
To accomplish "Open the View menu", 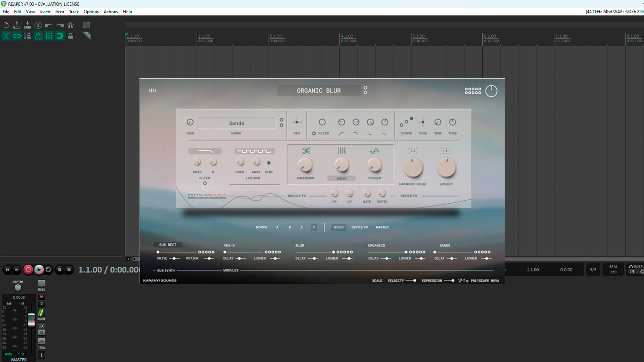I will pyautogui.click(x=31, y=12).
